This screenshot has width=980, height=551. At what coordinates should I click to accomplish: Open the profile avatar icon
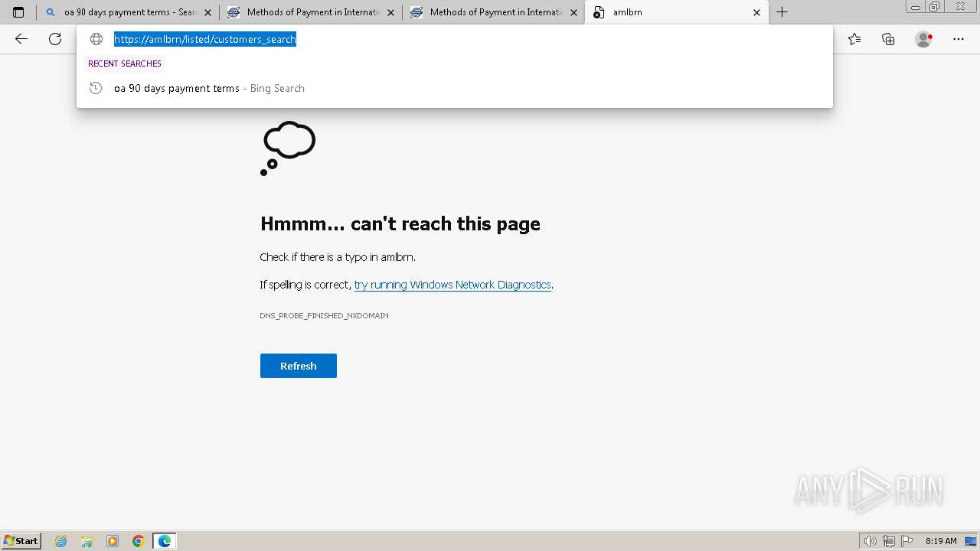(923, 39)
